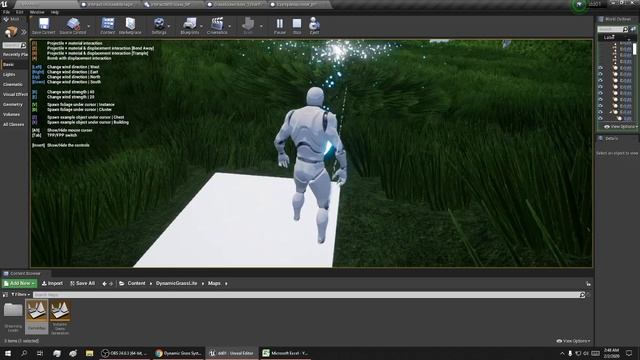Click the Maps breadcrumb
Viewport: 640px width, 360px height.
coord(214,283)
